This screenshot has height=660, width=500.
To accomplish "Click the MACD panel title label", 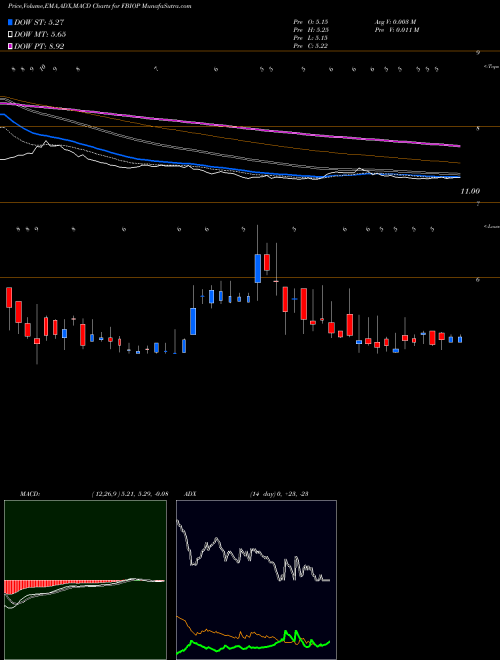I will [x=30, y=494].
